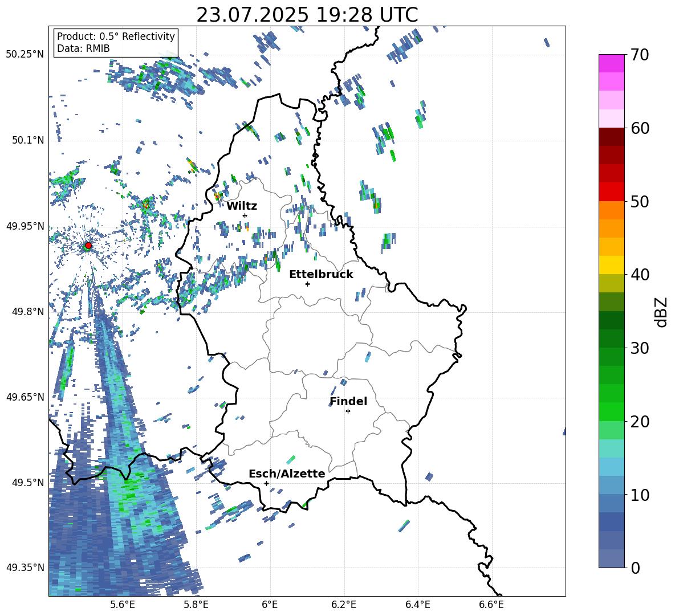This screenshot has height=616, width=675.
Task: Click the 49.5°N latitude label
Action: pos(28,483)
